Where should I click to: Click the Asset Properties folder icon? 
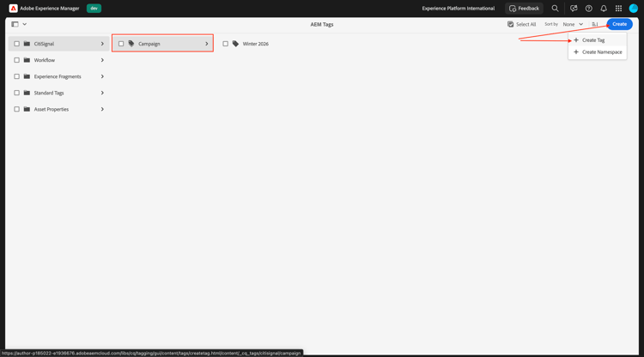(x=27, y=109)
